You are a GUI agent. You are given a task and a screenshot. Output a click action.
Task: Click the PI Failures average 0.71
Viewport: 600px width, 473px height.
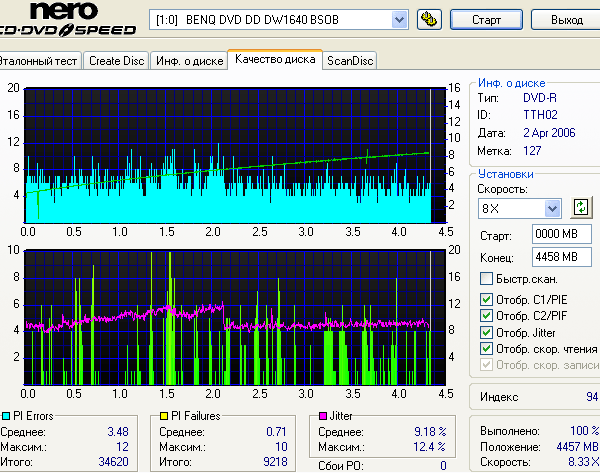pos(276,432)
